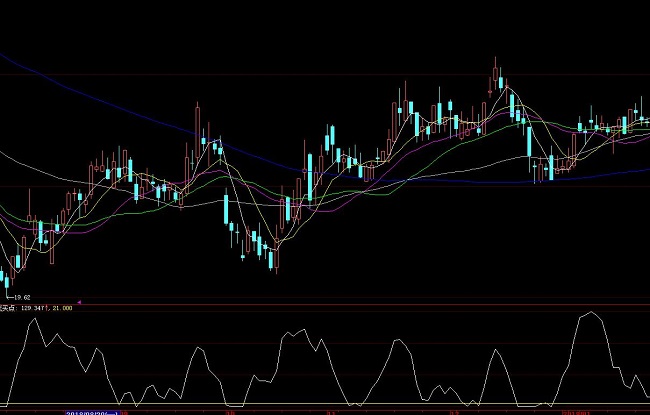This screenshot has width=650, height=415.
Task: Jump to month 12 on the time axis
Action: [455, 411]
